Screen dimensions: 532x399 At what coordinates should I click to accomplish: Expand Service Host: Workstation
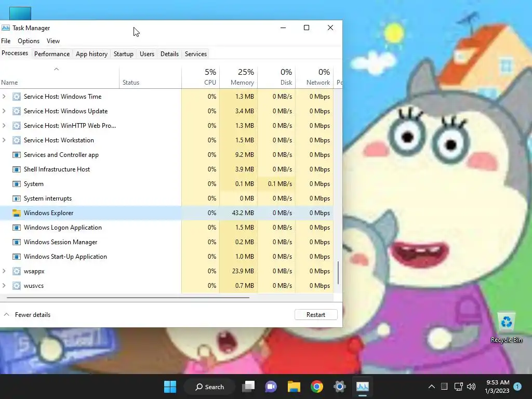point(4,140)
